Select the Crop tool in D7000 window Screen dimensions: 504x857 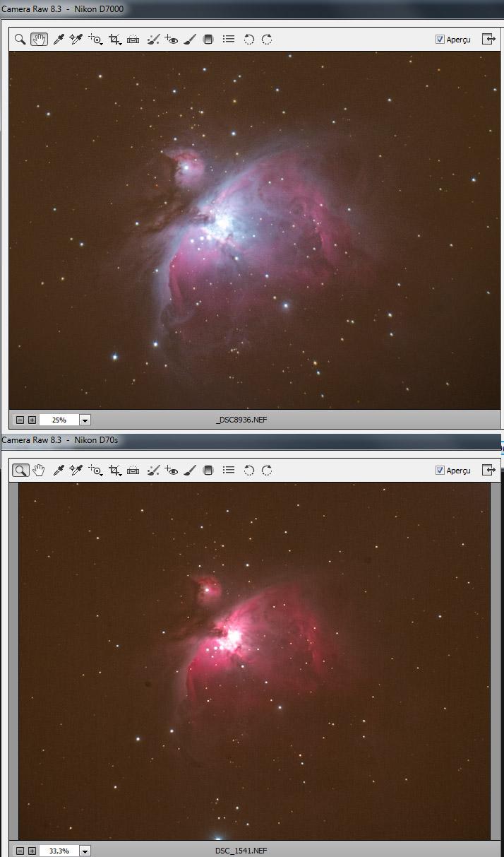click(114, 40)
